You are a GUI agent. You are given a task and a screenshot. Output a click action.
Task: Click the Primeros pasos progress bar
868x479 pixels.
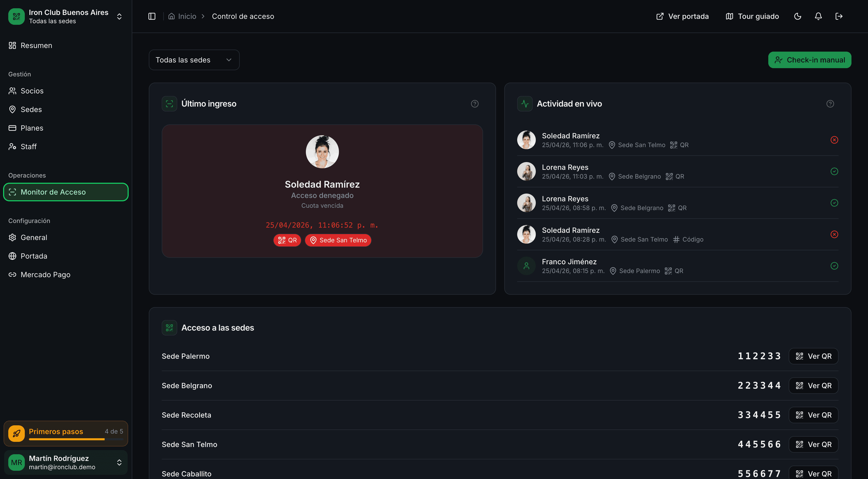[x=76, y=439]
